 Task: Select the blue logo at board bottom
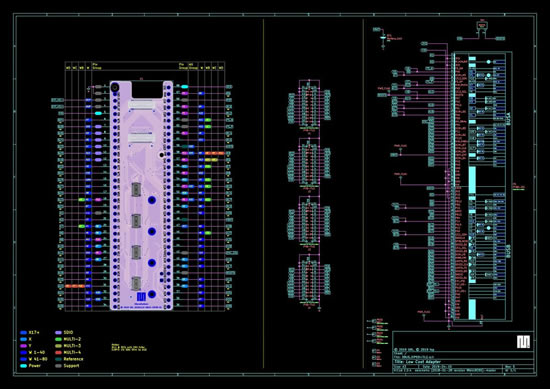141,297
